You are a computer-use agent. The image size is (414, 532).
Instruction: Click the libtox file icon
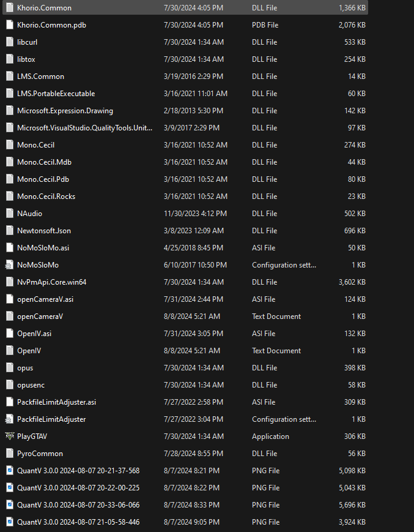coord(10,59)
